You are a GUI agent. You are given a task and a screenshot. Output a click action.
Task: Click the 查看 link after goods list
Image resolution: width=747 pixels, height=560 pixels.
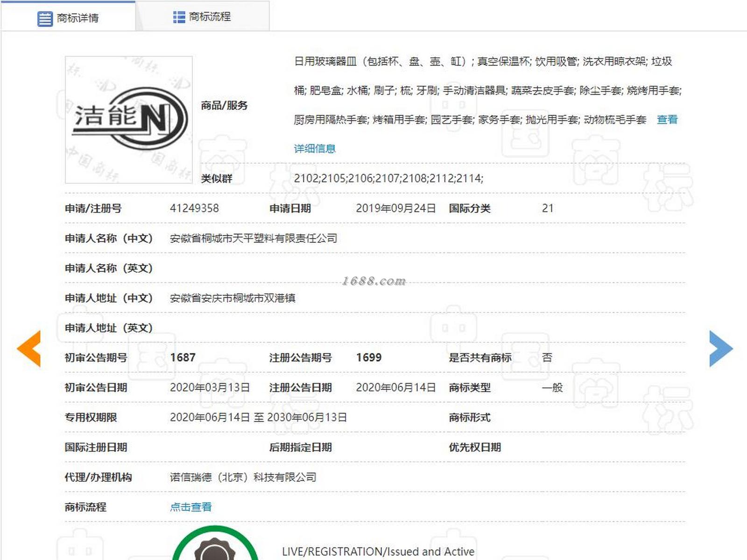click(x=667, y=119)
